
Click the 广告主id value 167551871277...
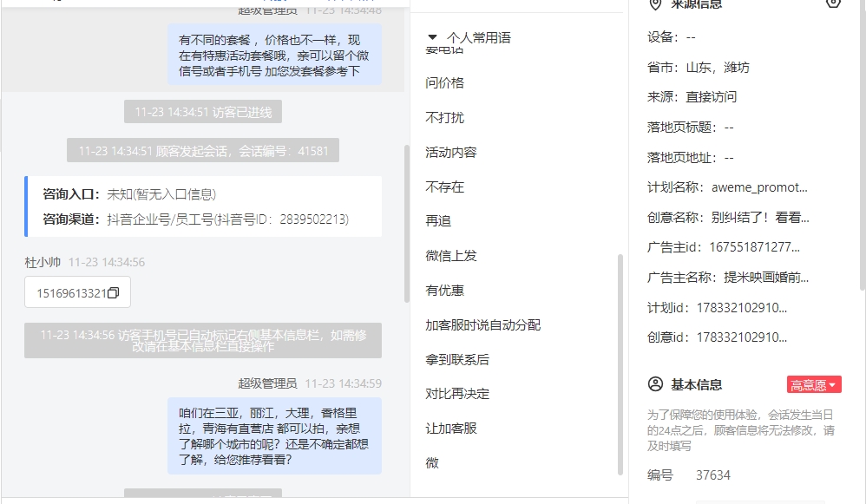(x=754, y=247)
